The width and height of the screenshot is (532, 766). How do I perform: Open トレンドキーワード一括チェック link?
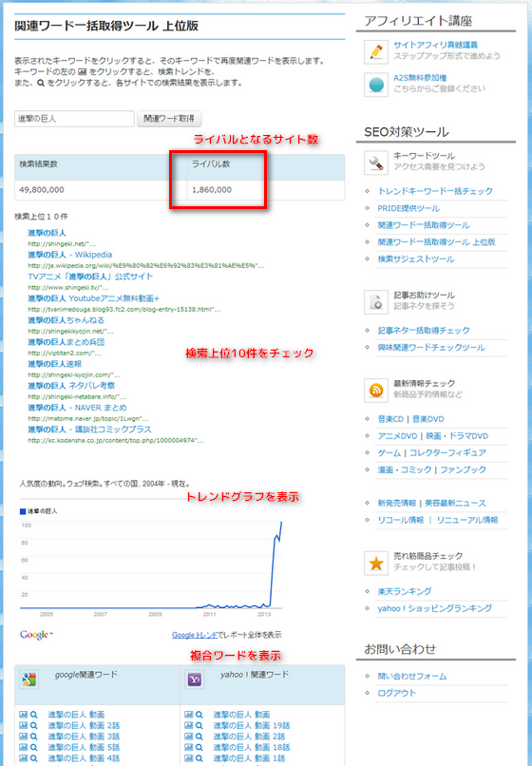click(x=435, y=191)
